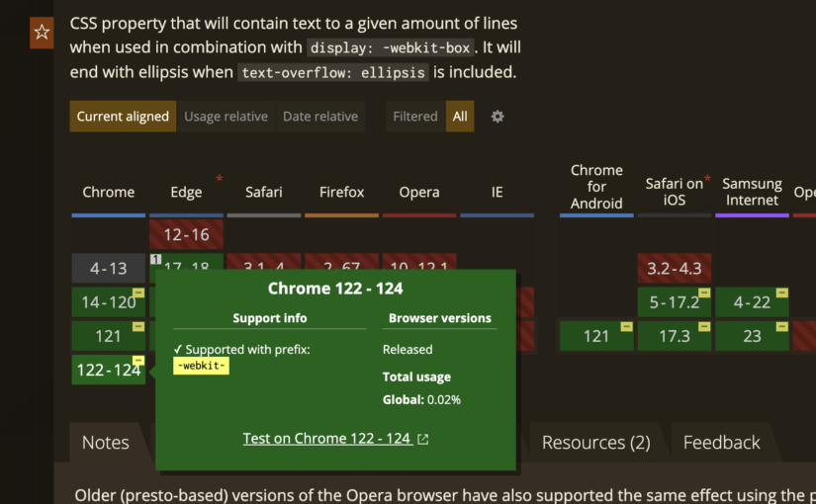The width and height of the screenshot is (816, 504).
Task: Open the Resources (2) tab
Action: 595,443
